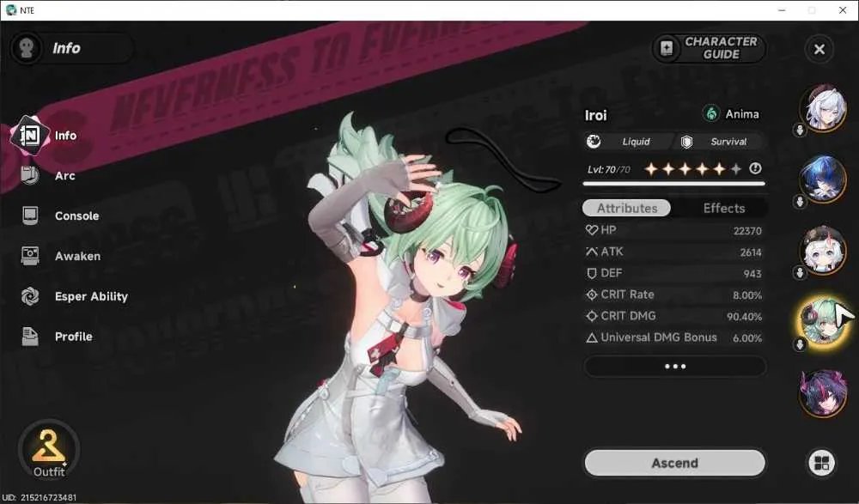Screen dimensions: 859x504
Task: Click the Universal DMG Bonus row
Action: [x=673, y=337]
